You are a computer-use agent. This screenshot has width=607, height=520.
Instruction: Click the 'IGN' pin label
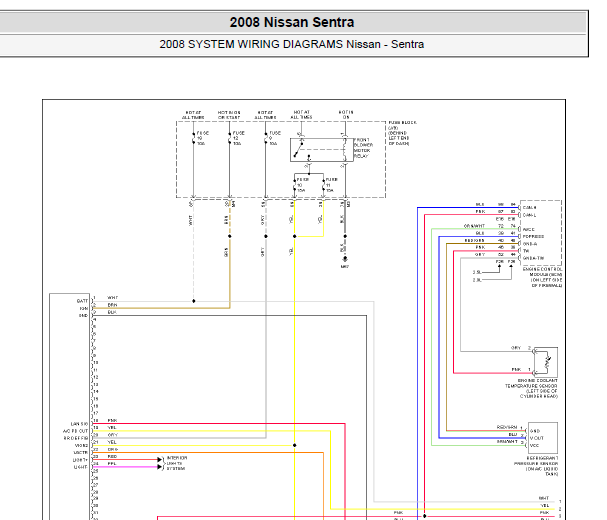click(x=84, y=308)
